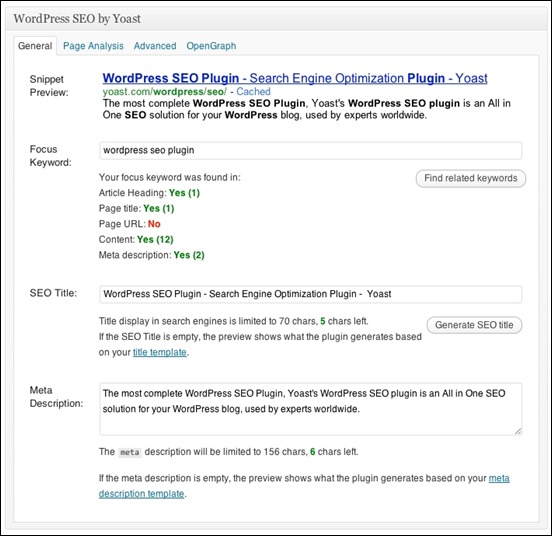Grab the Meta Description resize handle
Viewport: 552px width, 536px height.
[518, 431]
